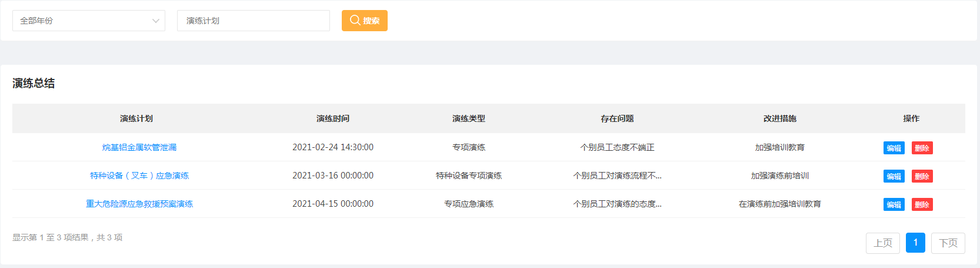Expand year list via chevron arrow

tap(156, 21)
